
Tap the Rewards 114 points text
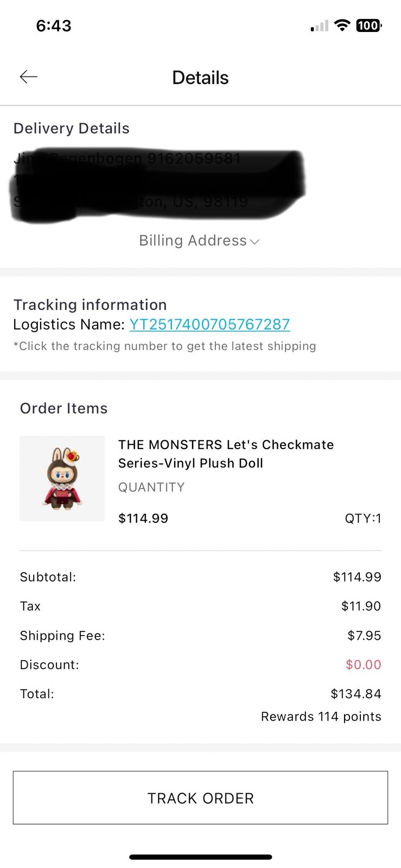pyautogui.click(x=321, y=717)
